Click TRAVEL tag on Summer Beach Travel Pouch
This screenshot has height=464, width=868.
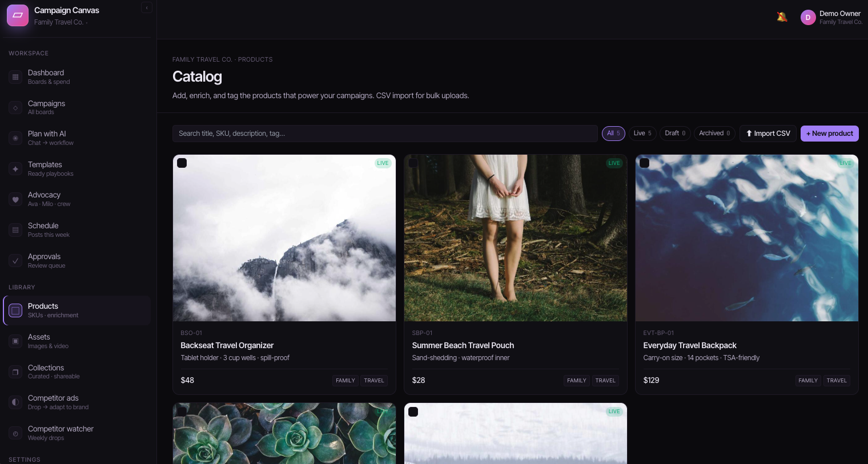point(605,381)
